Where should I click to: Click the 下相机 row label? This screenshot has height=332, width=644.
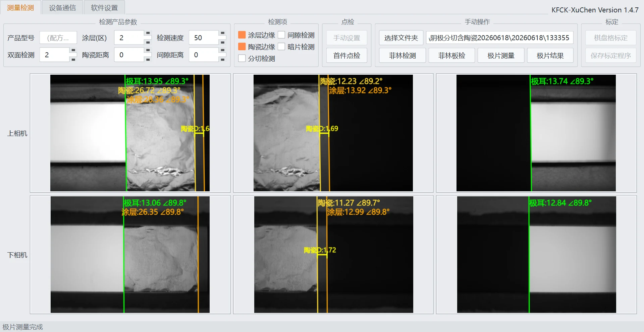pos(17,255)
